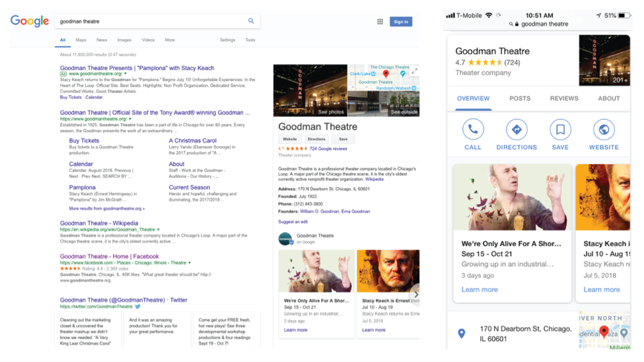644x362 pixels.
Task: Open the Google apps grid icon
Action: coord(380,22)
